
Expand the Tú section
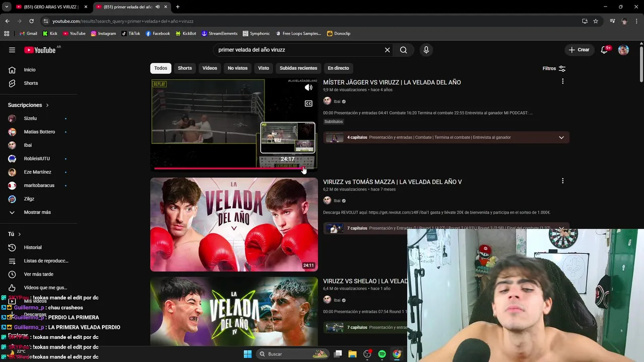tap(14, 234)
